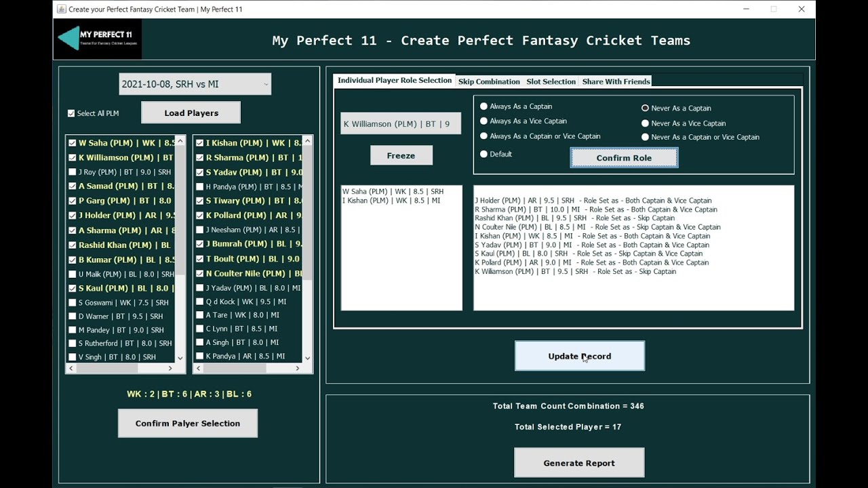
Task: Check J Roy player checkbox
Action: pos(73,172)
